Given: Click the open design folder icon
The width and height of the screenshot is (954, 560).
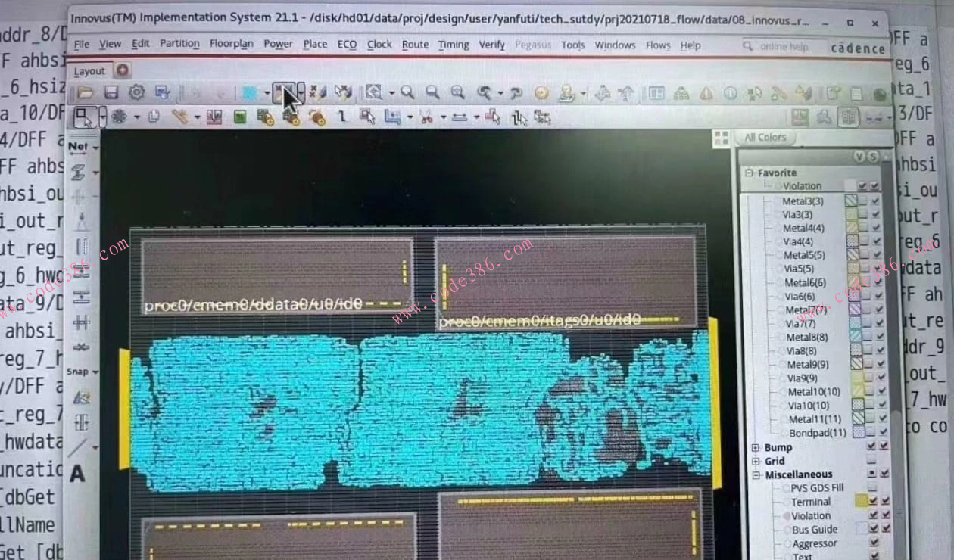Looking at the screenshot, I should pos(85,92).
